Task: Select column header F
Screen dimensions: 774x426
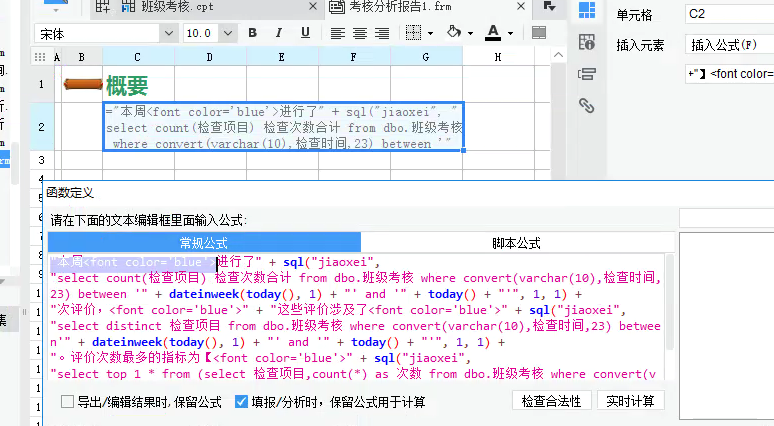Action: [x=354, y=57]
